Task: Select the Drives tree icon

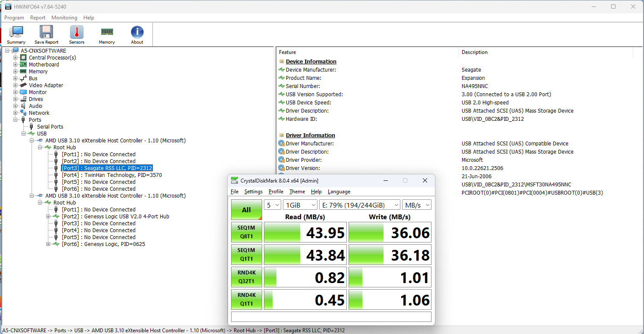Action: pyautogui.click(x=23, y=99)
